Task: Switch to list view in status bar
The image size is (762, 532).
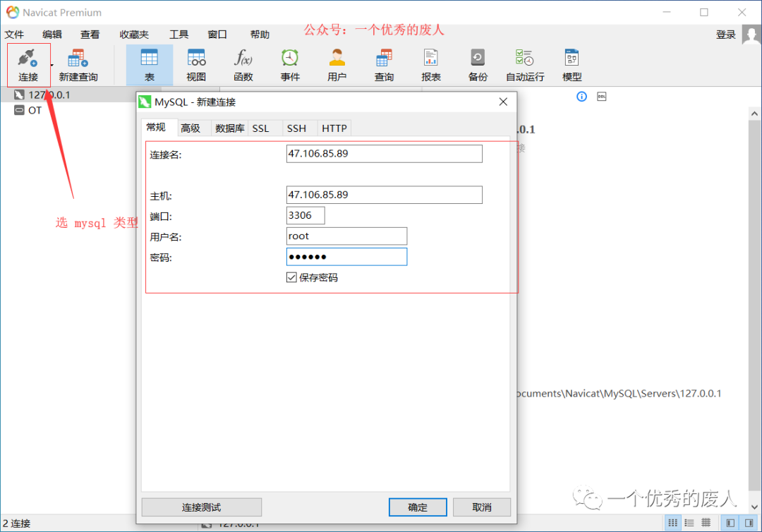Action: click(x=689, y=523)
